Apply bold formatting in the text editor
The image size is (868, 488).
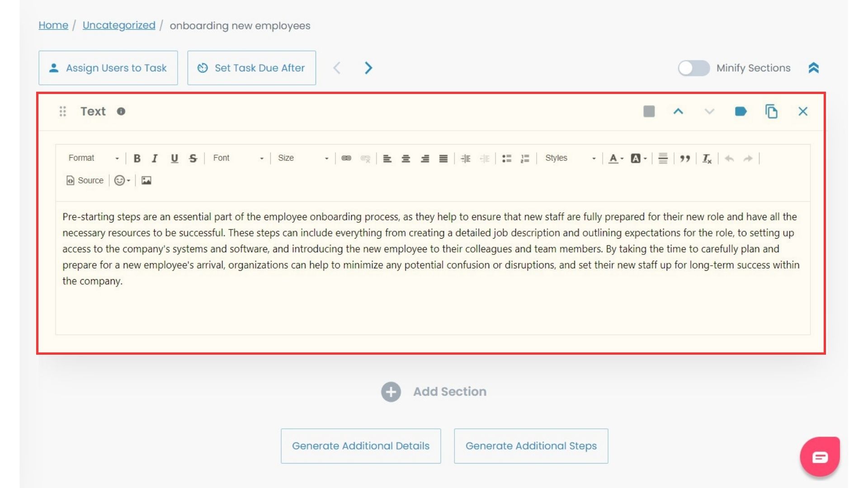[x=137, y=158]
